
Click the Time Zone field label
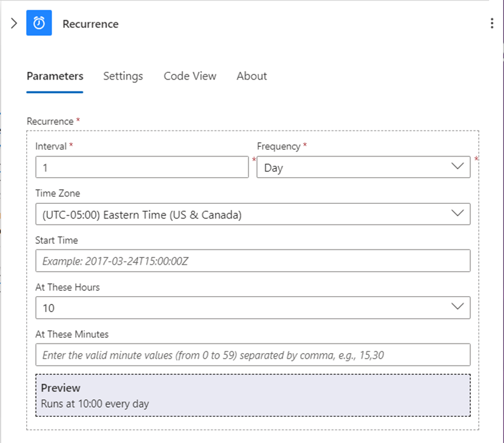[58, 194]
